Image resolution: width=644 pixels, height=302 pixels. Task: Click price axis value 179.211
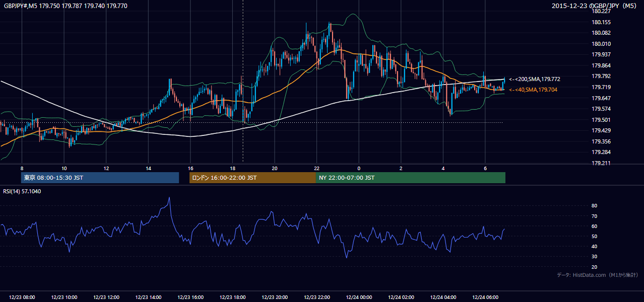(x=601, y=163)
